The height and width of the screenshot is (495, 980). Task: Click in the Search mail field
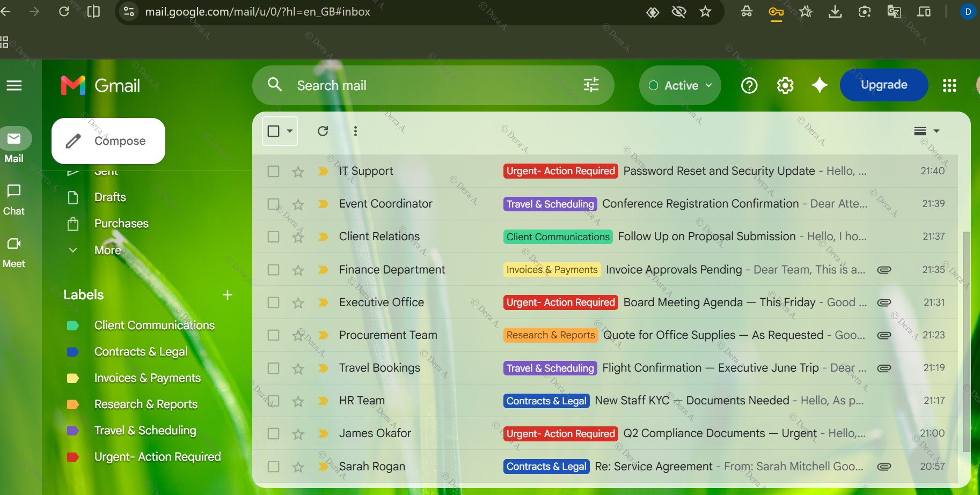pyautogui.click(x=433, y=85)
